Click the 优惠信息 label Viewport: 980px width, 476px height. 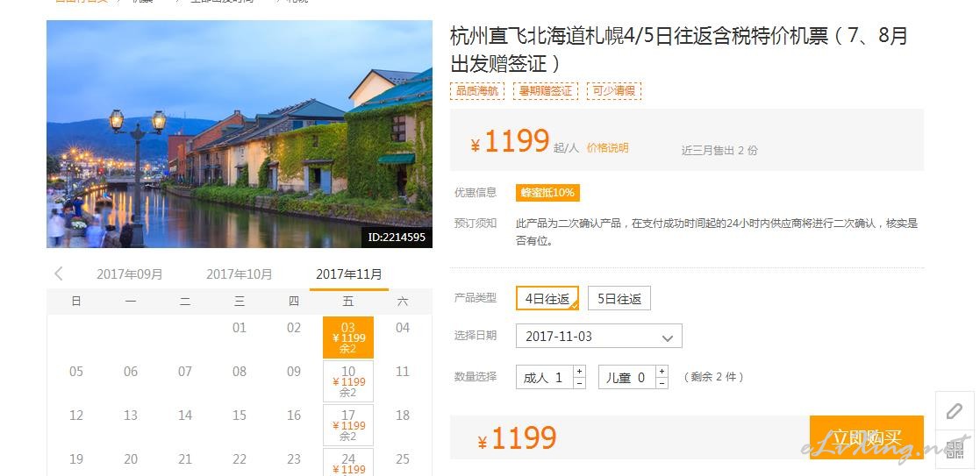(x=476, y=192)
